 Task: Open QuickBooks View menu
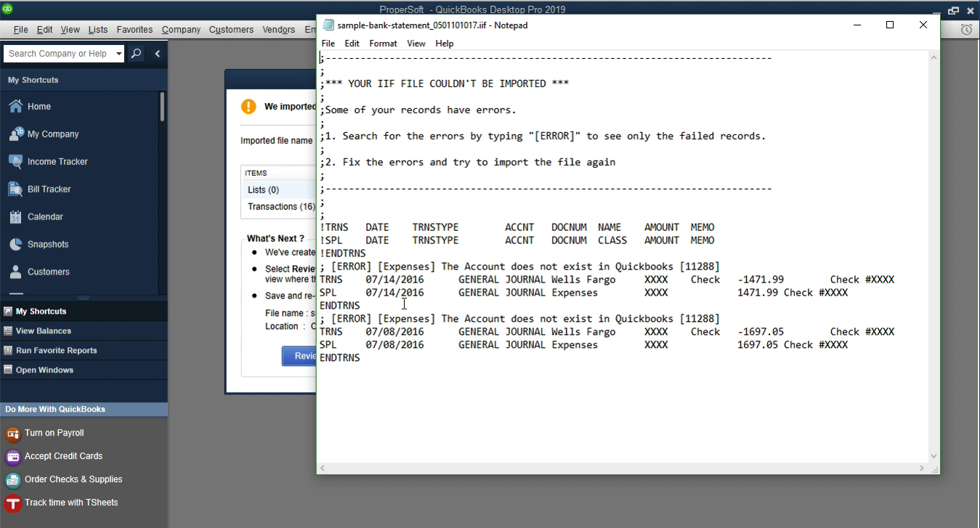[70, 30]
